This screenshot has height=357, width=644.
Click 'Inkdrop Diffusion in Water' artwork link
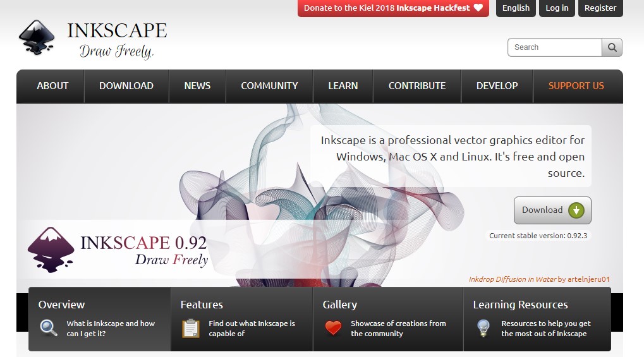coord(513,279)
